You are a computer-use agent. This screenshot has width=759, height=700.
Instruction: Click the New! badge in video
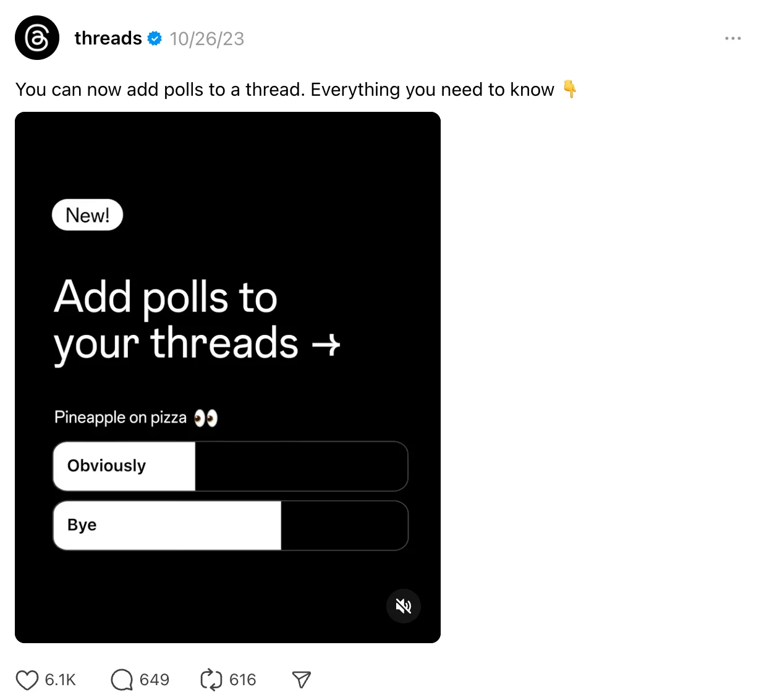tap(88, 215)
